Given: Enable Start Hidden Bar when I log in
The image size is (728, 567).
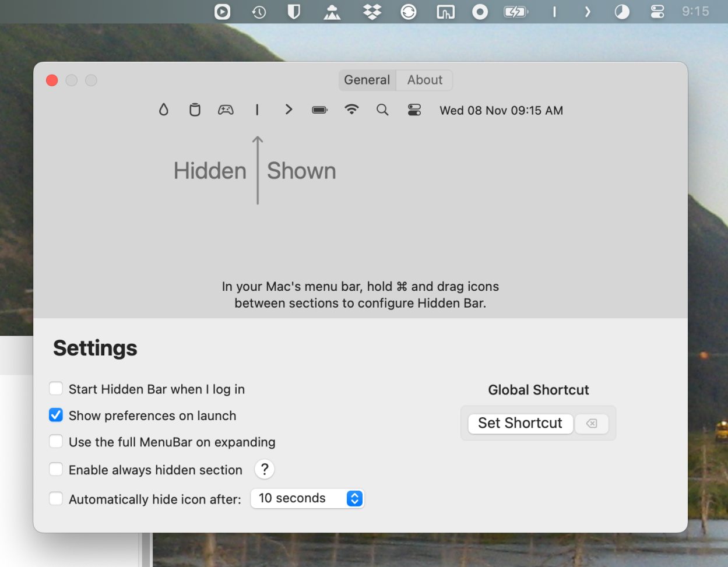Looking at the screenshot, I should coord(56,388).
